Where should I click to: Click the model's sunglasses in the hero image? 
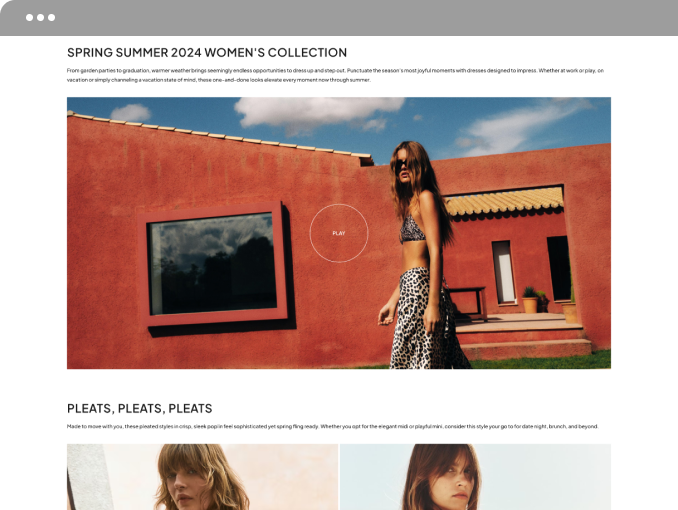[400, 165]
